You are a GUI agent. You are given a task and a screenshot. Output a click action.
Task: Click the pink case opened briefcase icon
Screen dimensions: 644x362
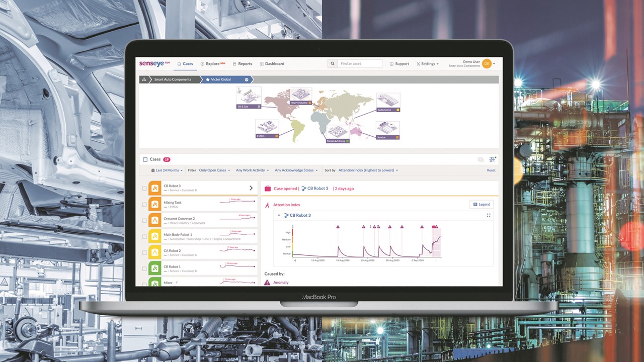268,189
